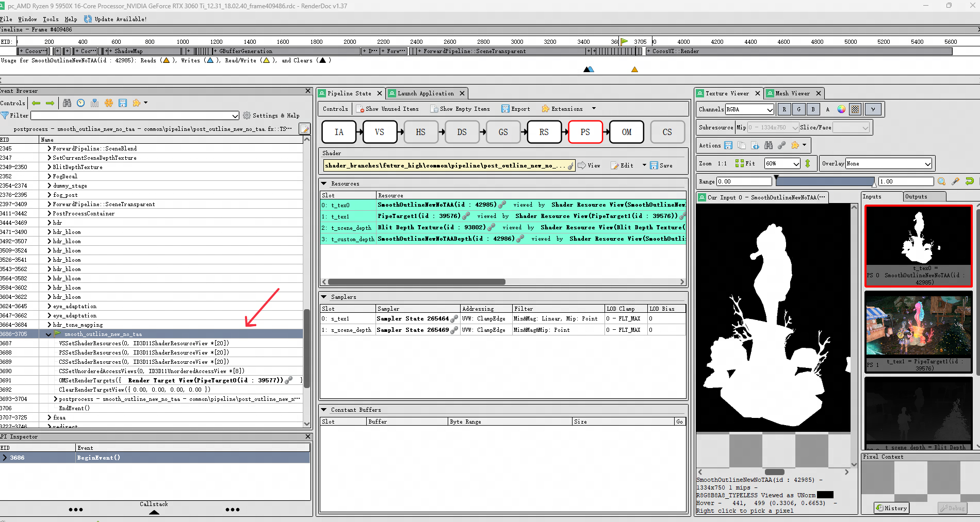Click the copy texture icon in Actions

click(742, 145)
